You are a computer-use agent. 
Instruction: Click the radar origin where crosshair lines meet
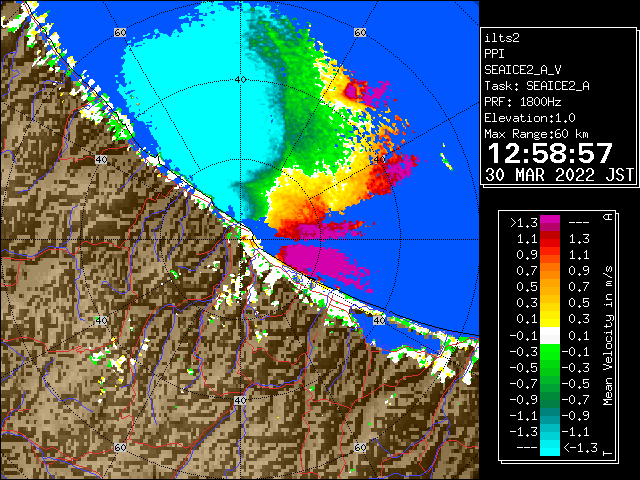pyautogui.click(x=240, y=240)
